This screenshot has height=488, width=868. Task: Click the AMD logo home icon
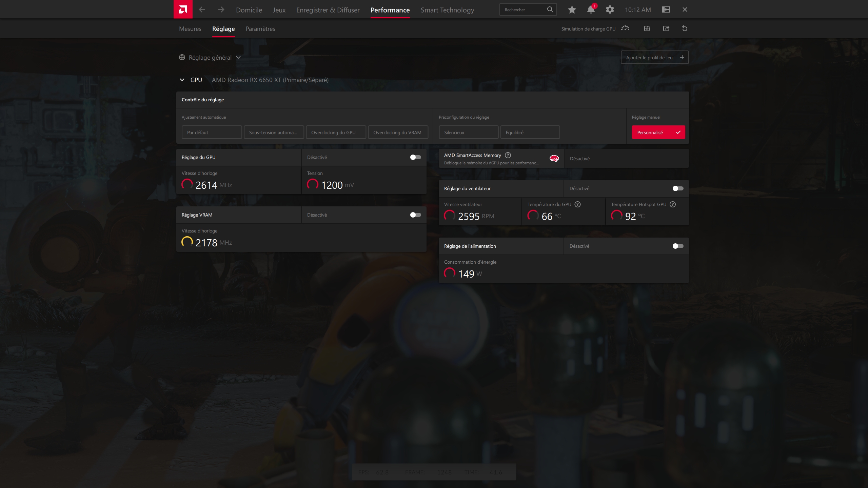coord(183,9)
